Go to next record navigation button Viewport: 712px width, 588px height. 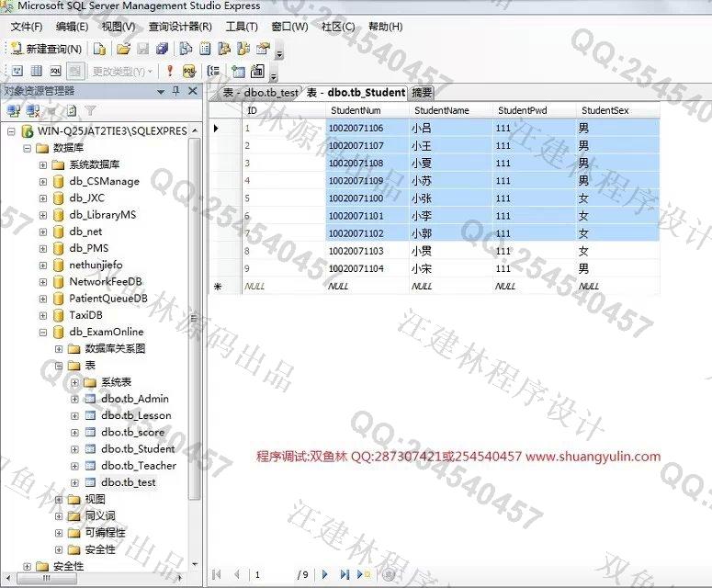pos(324,574)
